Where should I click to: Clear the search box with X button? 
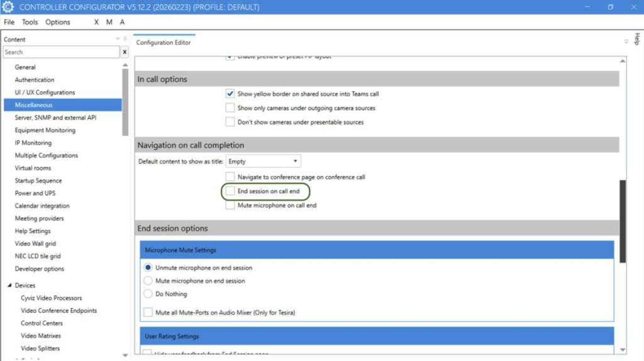coord(125,52)
